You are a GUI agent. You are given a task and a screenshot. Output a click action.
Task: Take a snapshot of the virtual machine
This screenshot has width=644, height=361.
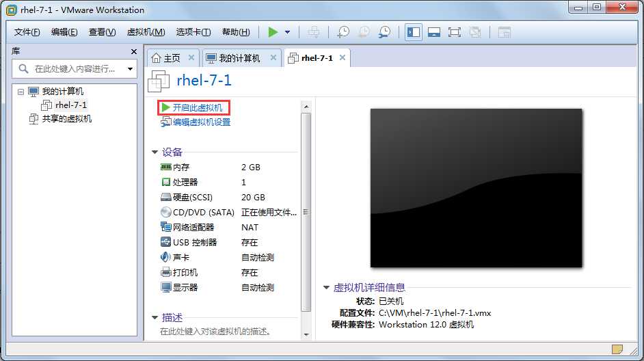tap(343, 32)
